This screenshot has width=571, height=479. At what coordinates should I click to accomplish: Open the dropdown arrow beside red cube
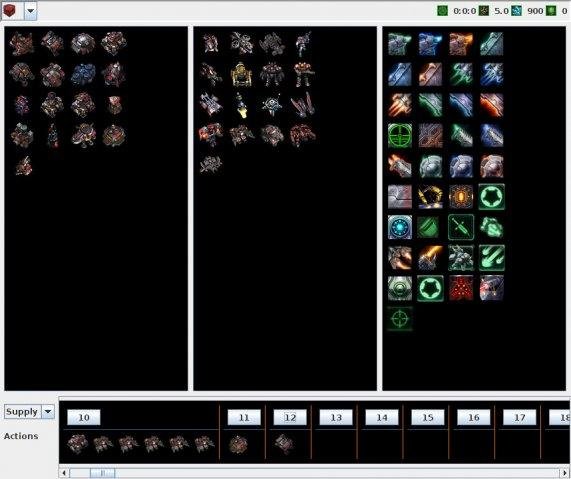point(31,11)
